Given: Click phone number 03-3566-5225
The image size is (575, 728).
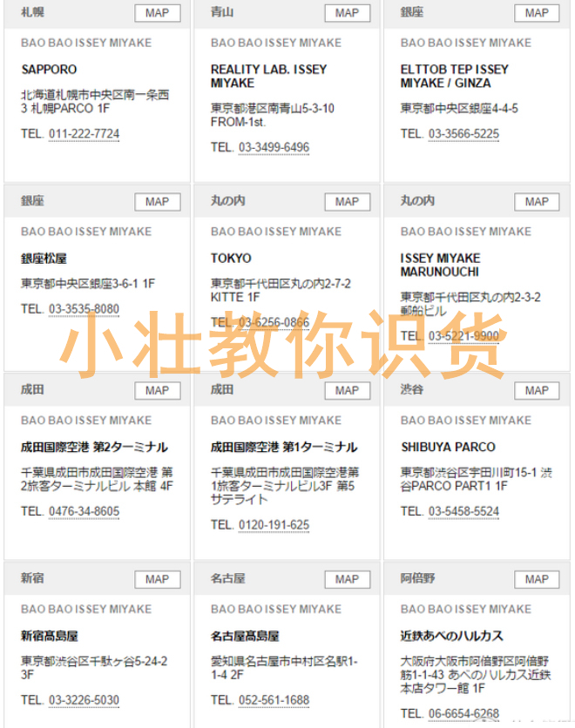Looking at the screenshot, I should (463, 134).
